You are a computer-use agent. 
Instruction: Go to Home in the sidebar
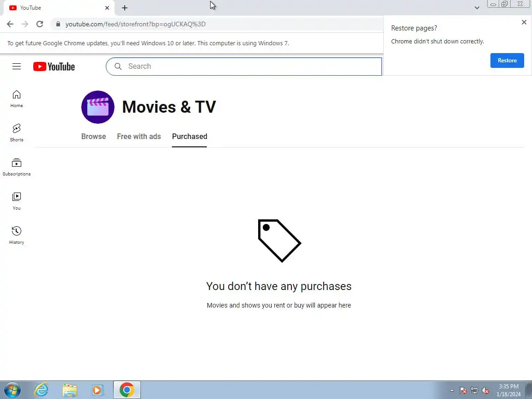click(x=17, y=99)
